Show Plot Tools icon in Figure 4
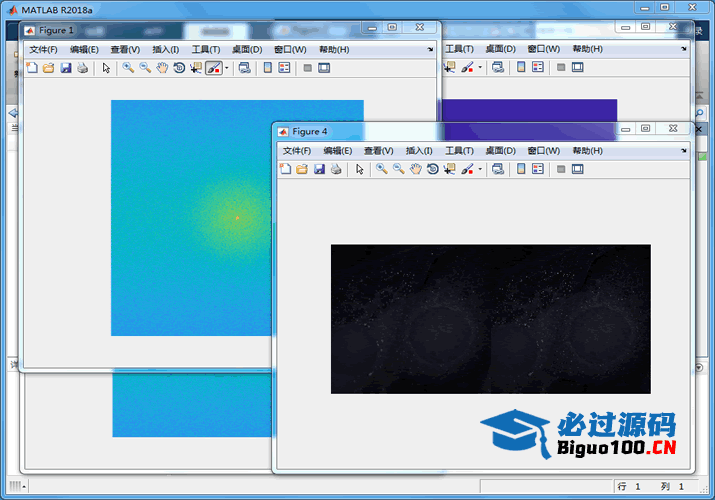The width and height of the screenshot is (715, 500). pos(578,169)
